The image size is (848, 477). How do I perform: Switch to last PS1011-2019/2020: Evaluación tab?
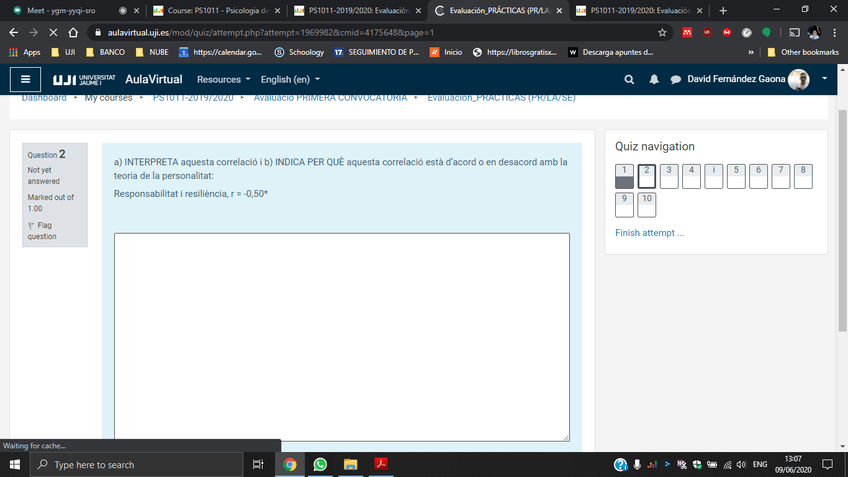(x=639, y=10)
